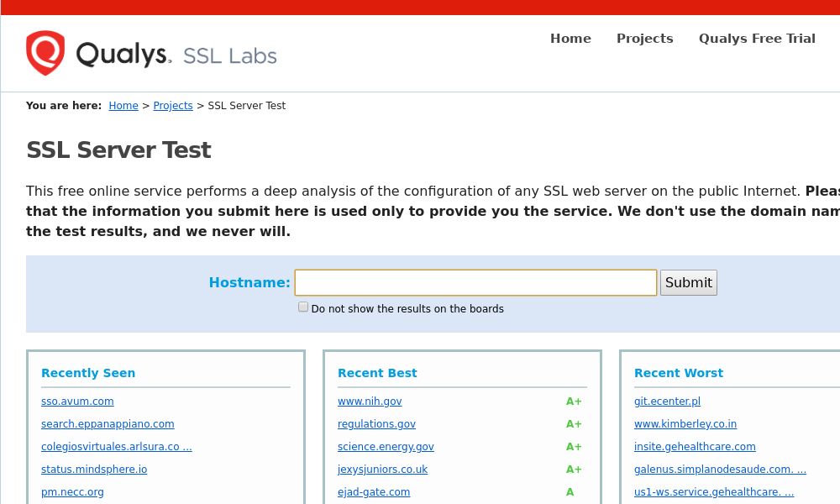Open www.nih.gov in Recent Best
This screenshot has width=840, height=504.
pyautogui.click(x=370, y=402)
